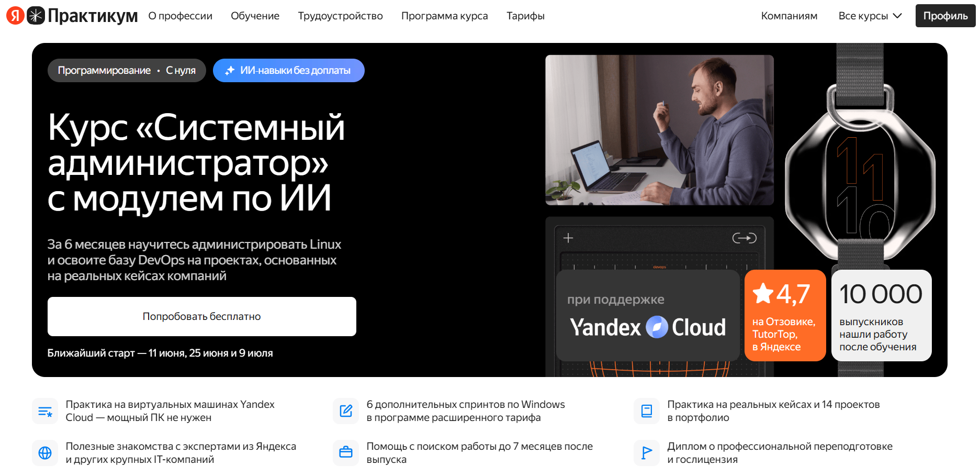This screenshot has height=476, width=980.
Task: Click the flag icon beside diploma text
Action: (x=647, y=453)
